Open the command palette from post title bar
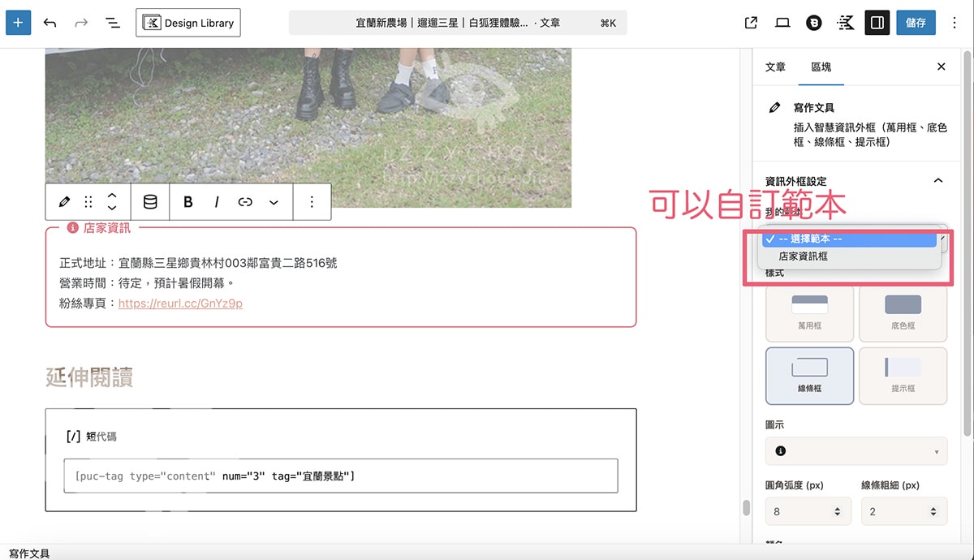 click(x=458, y=23)
